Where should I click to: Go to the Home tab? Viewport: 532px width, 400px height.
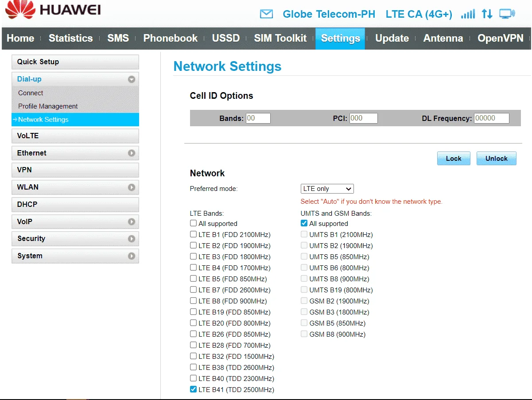20,39
